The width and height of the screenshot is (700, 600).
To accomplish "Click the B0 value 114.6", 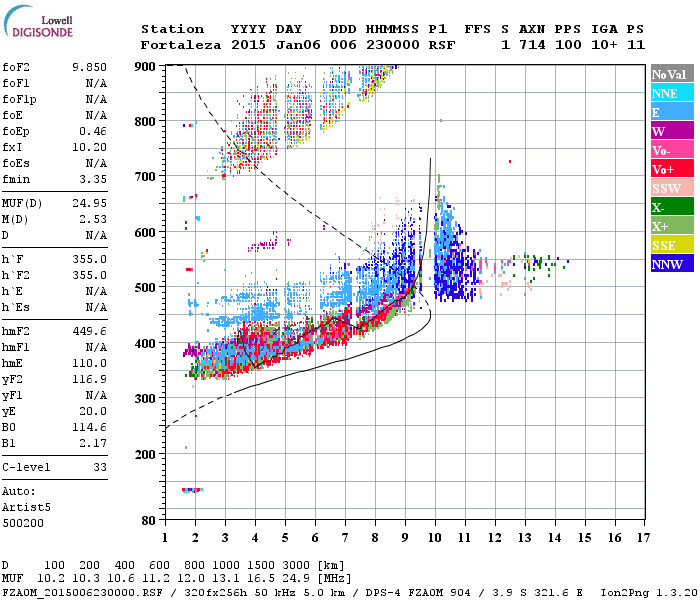I will tap(89, 428).
